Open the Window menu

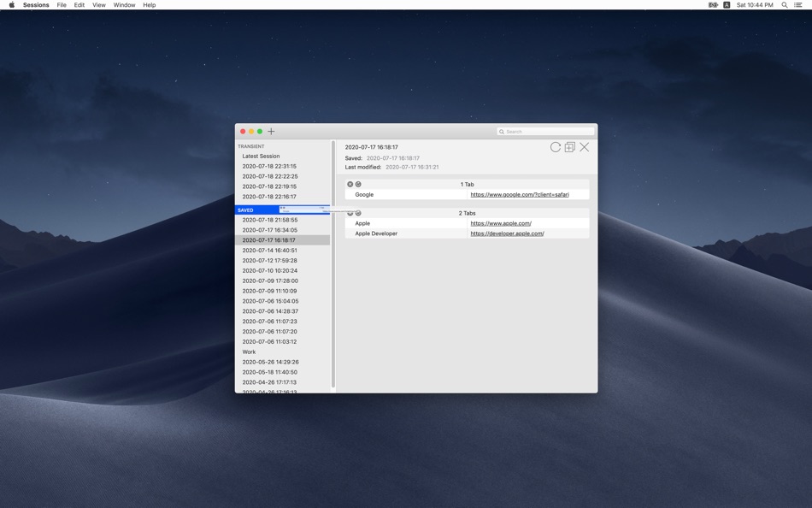pyautogui.click(x=124, y=4)
